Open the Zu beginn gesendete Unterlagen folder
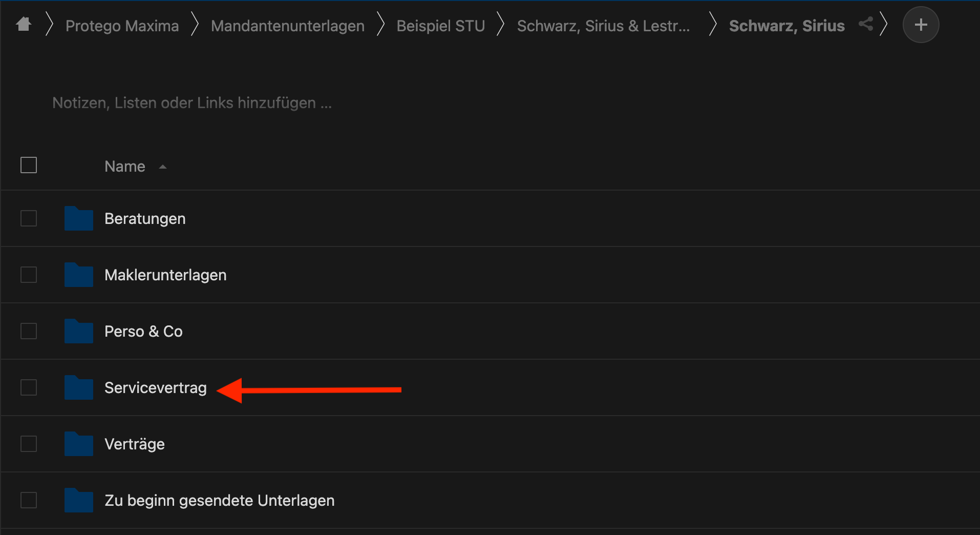Image resolution: width=980 pixels, height=535 pixels. 220,500
